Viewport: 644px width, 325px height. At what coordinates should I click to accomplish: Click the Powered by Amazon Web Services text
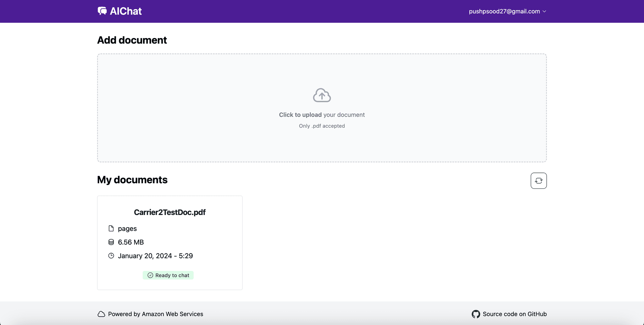155,314
